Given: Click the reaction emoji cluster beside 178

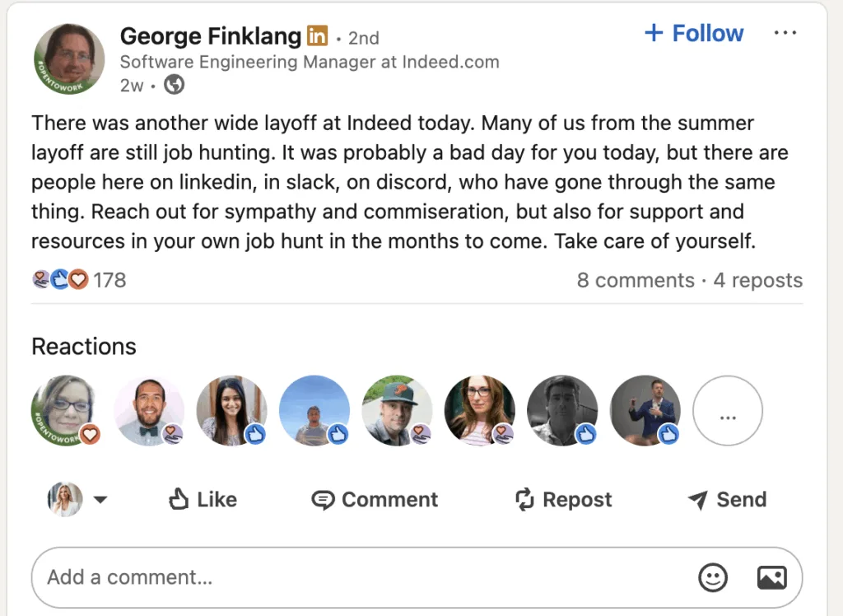Looking at the screenshot, I should [x=59, y=280].
